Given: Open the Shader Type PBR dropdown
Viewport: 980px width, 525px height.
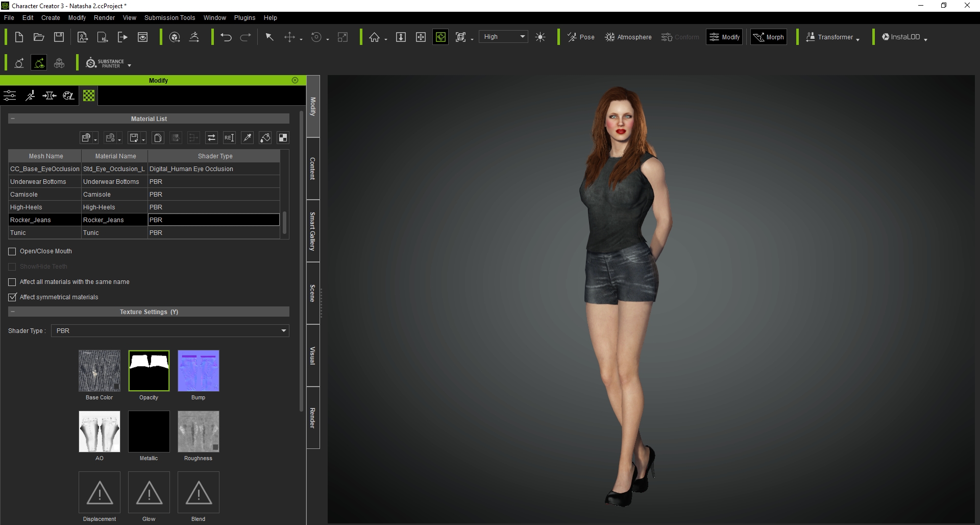Looking at the screenshot, I should (x=170, y=331).
